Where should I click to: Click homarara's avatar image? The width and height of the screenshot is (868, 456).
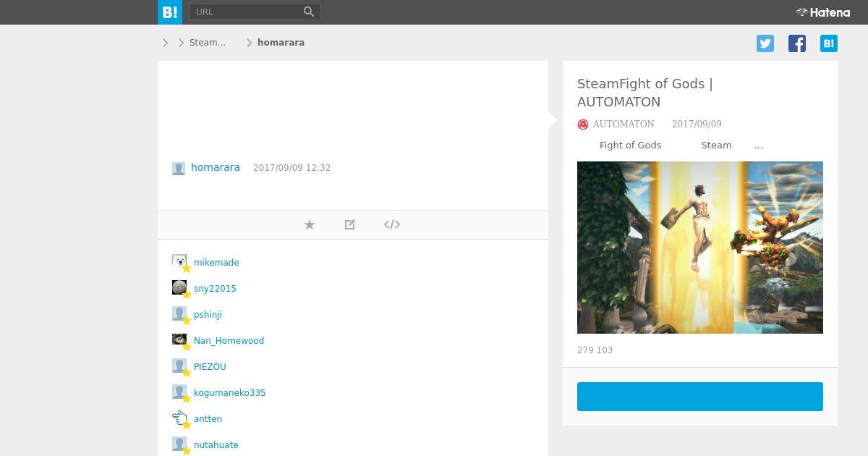179,169
